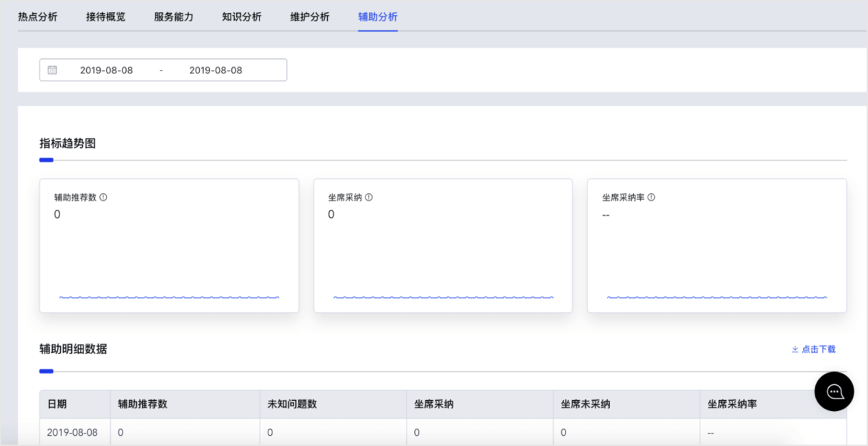Click the 坐席采纳 trend card chart line
This screenshot has height=446, width=868.
point(443,297)
